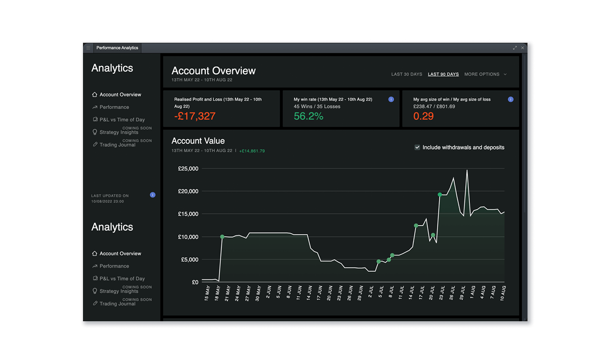
Task: Select the P&L vs Time of Day icon
Action: pyautogui.click(x=94, y=119)
